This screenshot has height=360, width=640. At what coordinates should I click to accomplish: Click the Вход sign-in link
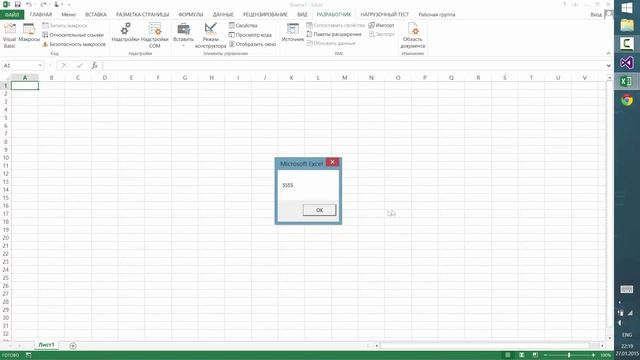596,14
